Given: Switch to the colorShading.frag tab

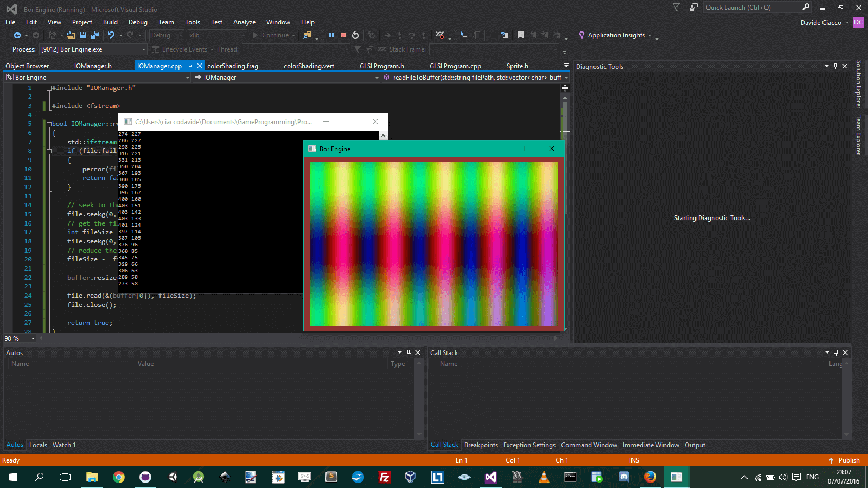Looking at the screenshot, I should pos(233,66).
